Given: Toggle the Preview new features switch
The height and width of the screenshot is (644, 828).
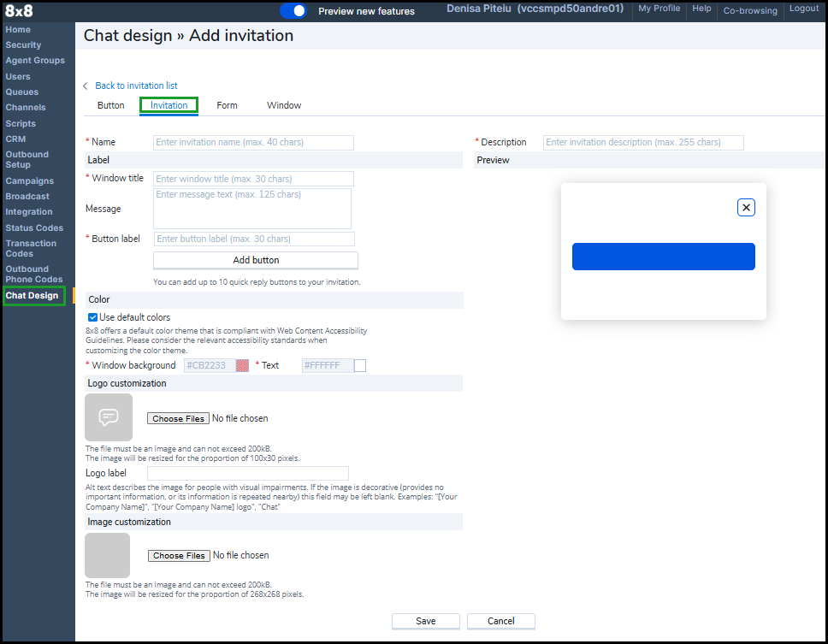Looking at the screenshot, I should tap(293, 11).
